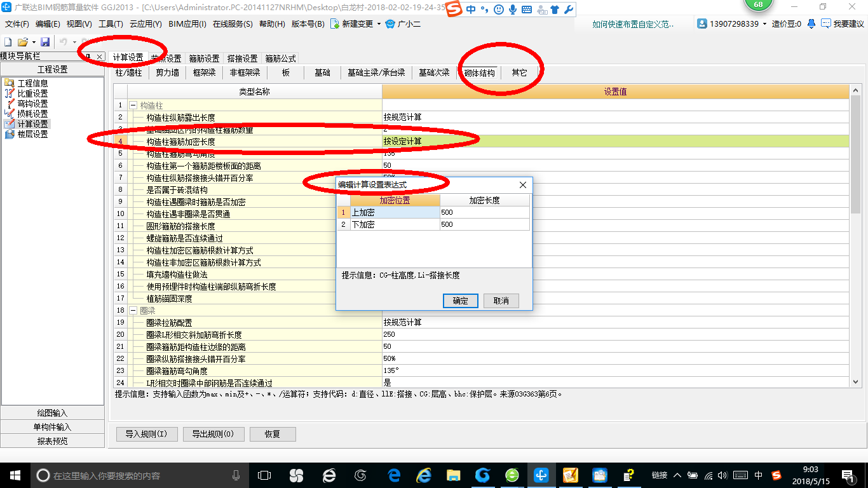The image size is (868, 488).
Task: Select 工程信息 in navigation list
Action: (x=32, y=83)
